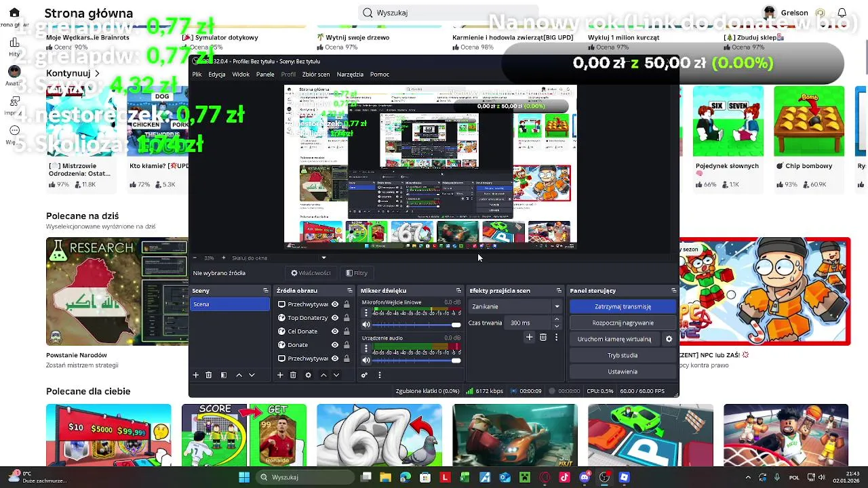868x488 pixels.
Task: Select Scena in scenes list
Action: (230, 304)
